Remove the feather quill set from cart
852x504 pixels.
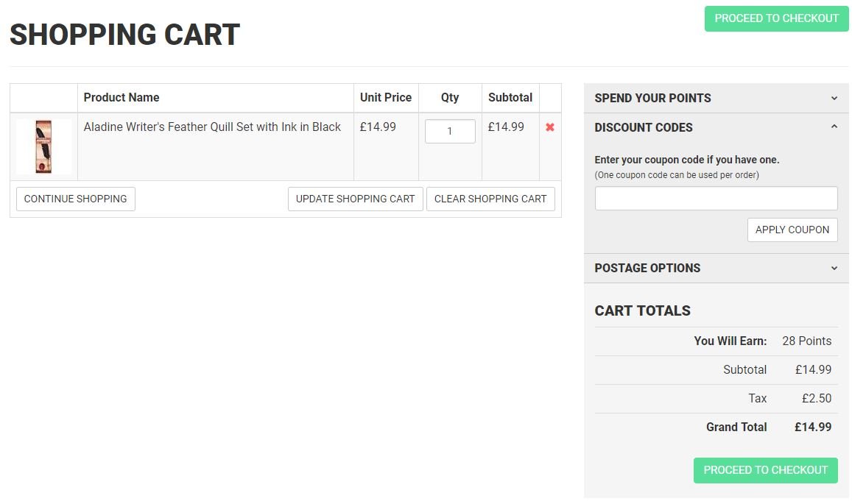click(549, 127)
